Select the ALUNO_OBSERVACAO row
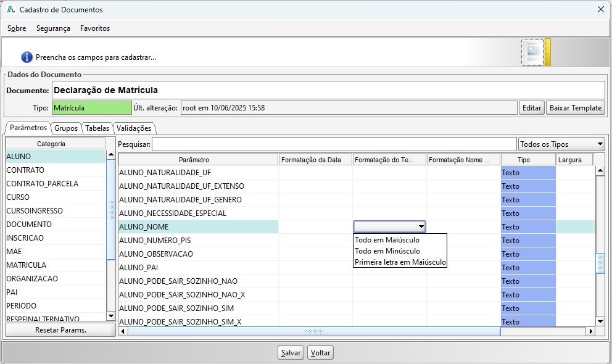Viewport: 612px width, 364px height. (356, 254)
